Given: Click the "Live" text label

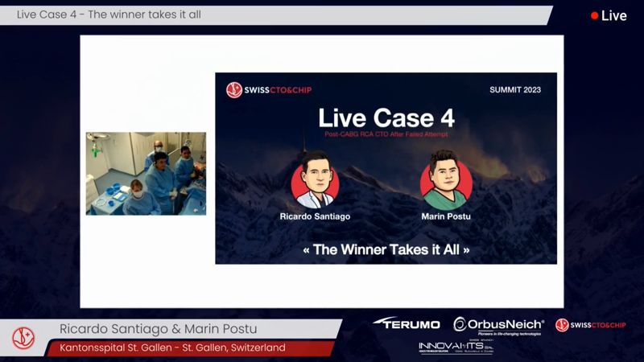Looking at the screenshot, I should click(x=614, y=16).
